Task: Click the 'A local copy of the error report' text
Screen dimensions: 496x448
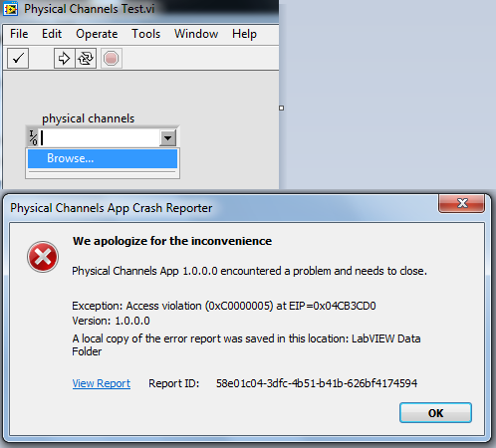Action: [x=246, y=344]
